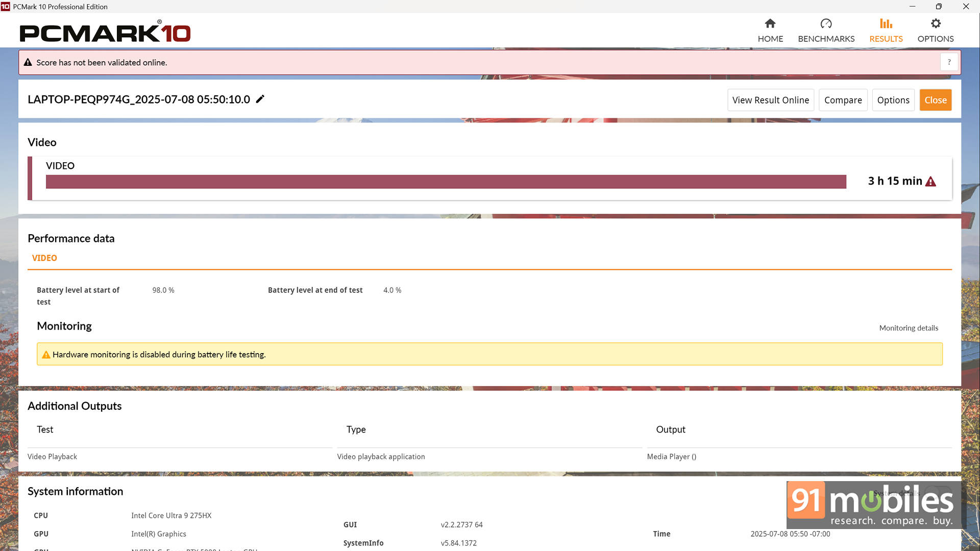Screen dimensions: 980x551
Task: Click the Time value 2025-07-08 05:50
Action: click(x=790, y=534)
